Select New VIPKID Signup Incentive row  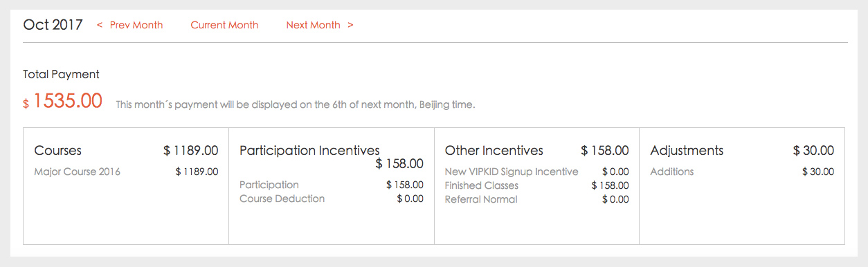pos(536,172)
